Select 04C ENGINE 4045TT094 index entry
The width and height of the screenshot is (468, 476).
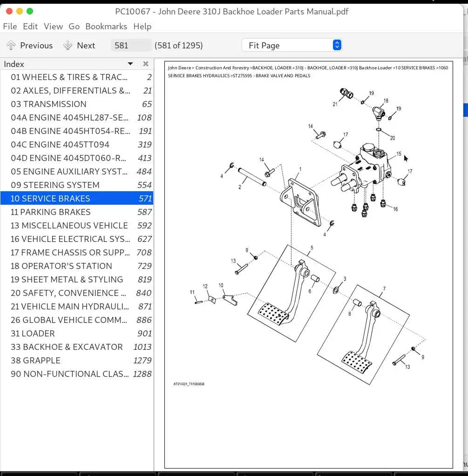click(77, 145)
